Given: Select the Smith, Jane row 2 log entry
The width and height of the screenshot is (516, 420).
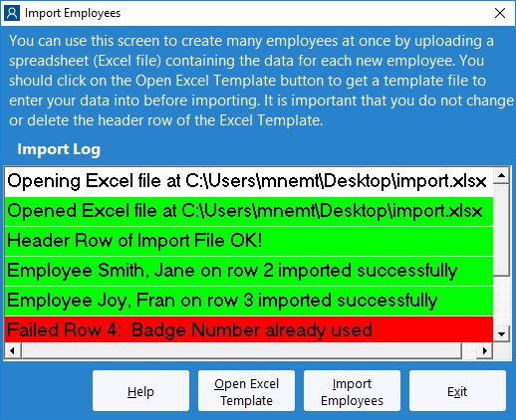Looking at the screenshot, I should coord(249,271).
